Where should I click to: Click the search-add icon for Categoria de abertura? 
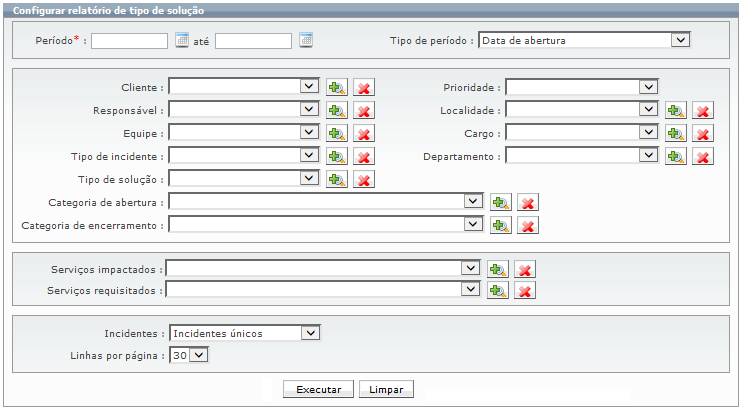[x=500, y=202]
